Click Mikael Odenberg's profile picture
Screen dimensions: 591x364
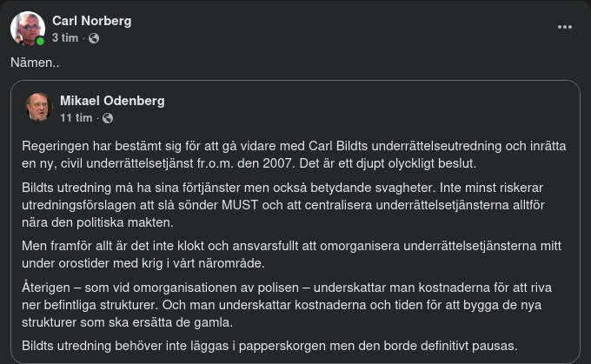point(40,107)
